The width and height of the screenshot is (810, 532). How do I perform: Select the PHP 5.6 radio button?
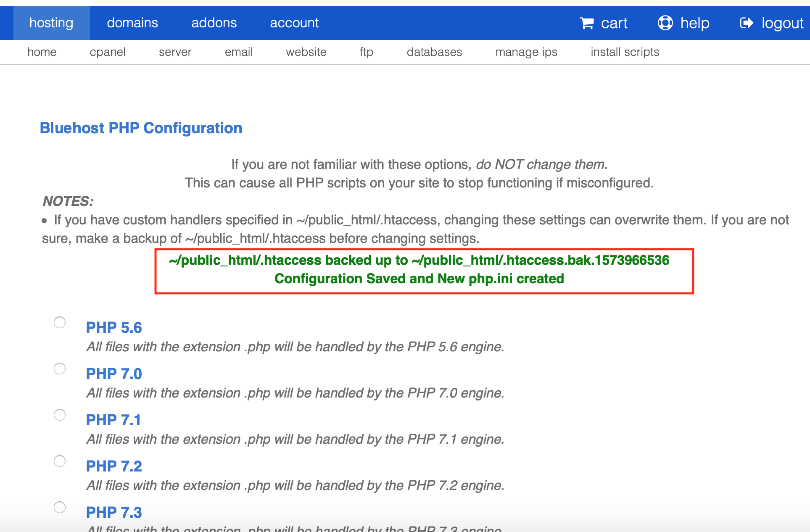[x=60, y=322]
